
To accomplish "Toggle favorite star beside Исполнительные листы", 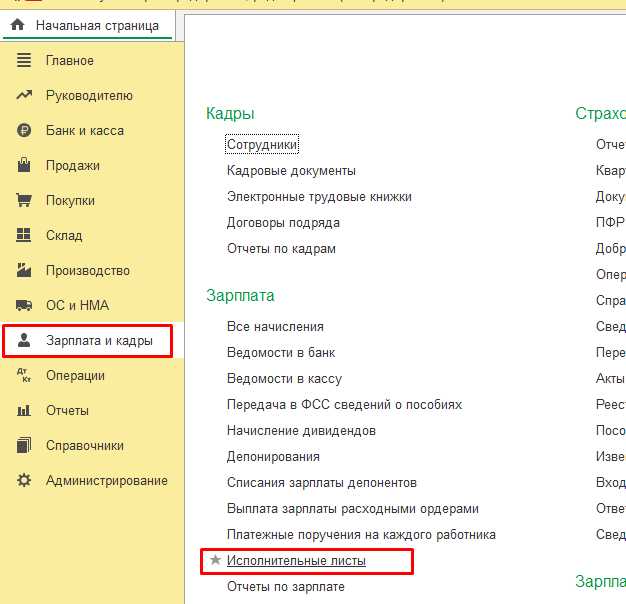I will click(214, 561).
